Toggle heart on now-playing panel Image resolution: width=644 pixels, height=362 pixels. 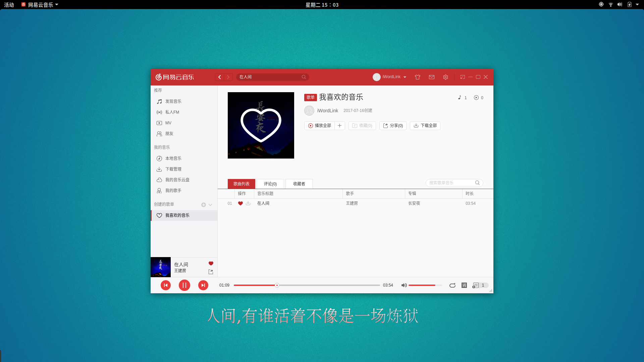click(211, 263)
